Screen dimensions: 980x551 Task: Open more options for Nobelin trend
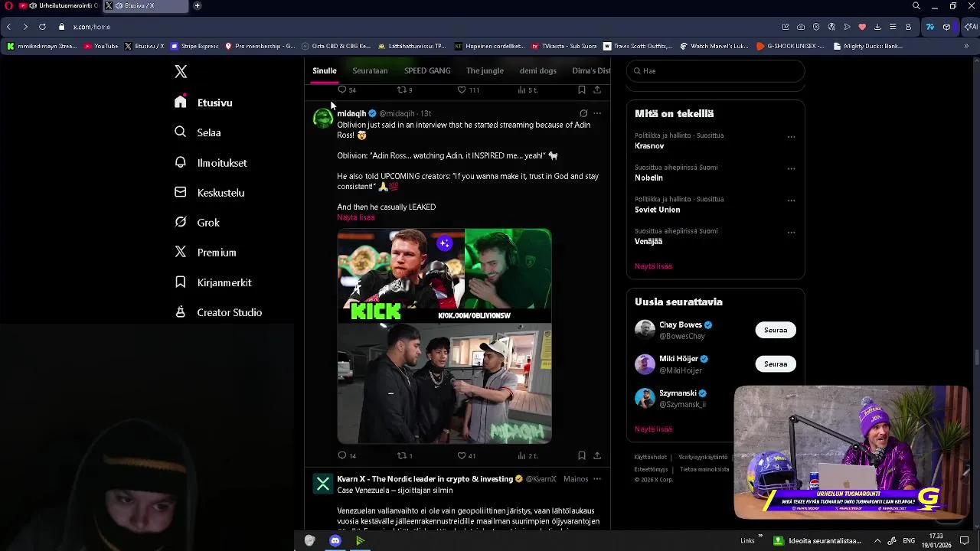(x=792, y=168)
